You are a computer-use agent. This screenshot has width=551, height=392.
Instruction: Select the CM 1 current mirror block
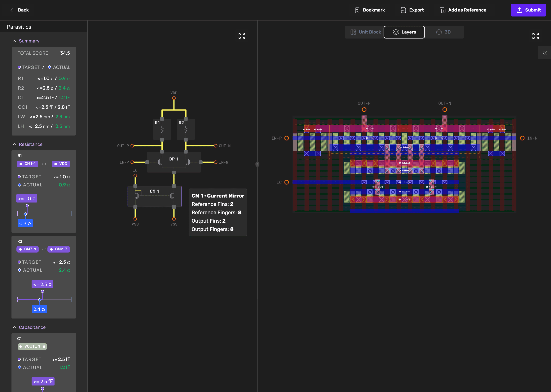pyautogui.click(x=154, y=196)
